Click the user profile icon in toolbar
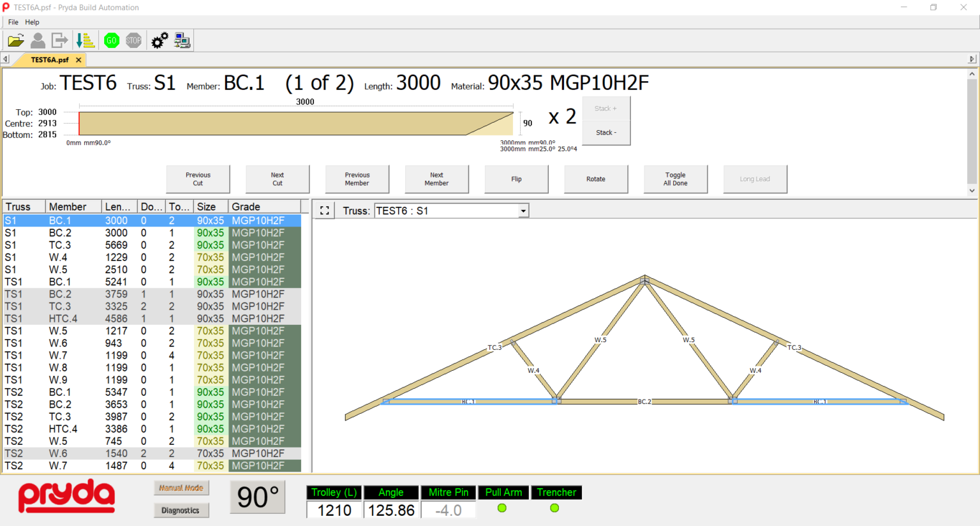The height and width of the screenshot is (526, 980). coord(38,41)
